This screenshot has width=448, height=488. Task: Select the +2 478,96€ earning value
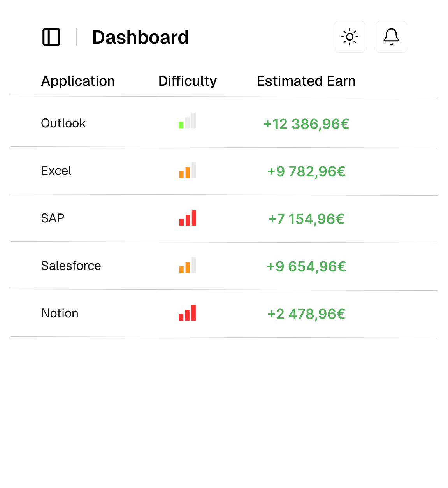[x=306, y=314]
